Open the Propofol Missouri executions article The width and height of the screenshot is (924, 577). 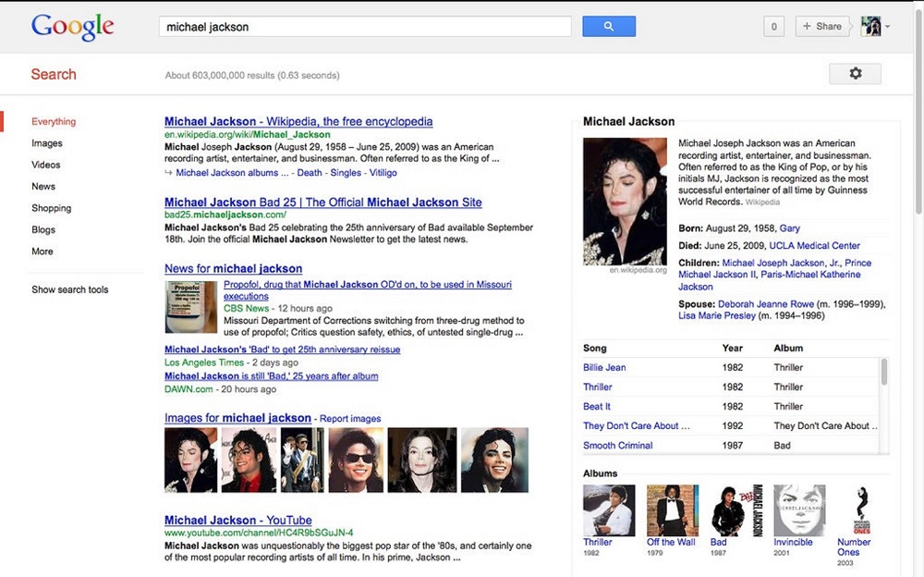pos(368,290)
